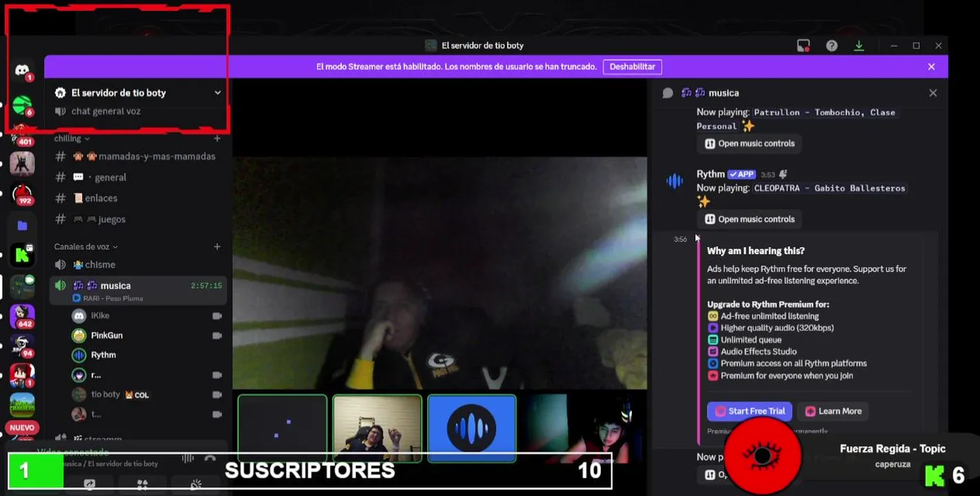This screenshot has width=980, height=496.
Task: Add a channel to Canales de voz
Action: click(217, 247)
